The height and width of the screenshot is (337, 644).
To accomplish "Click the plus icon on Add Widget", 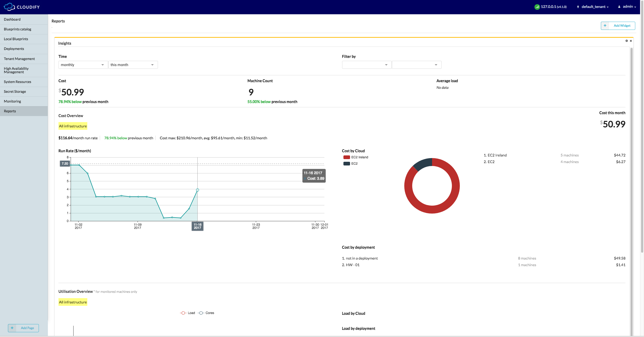I will 605,26.
